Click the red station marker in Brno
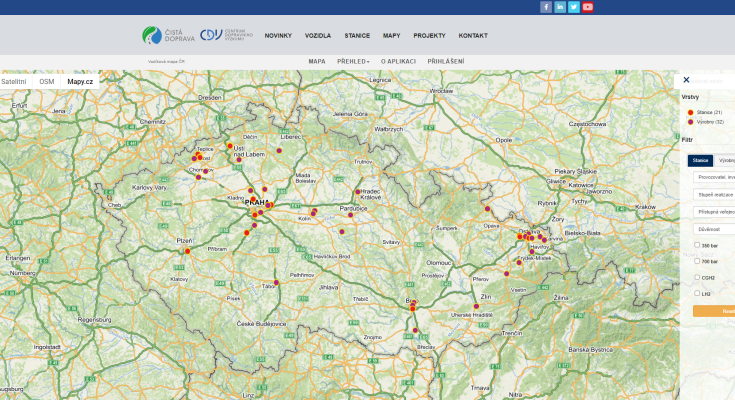This screenshot has width=735, height=400. pyautogui.click(x=412, y=309)
